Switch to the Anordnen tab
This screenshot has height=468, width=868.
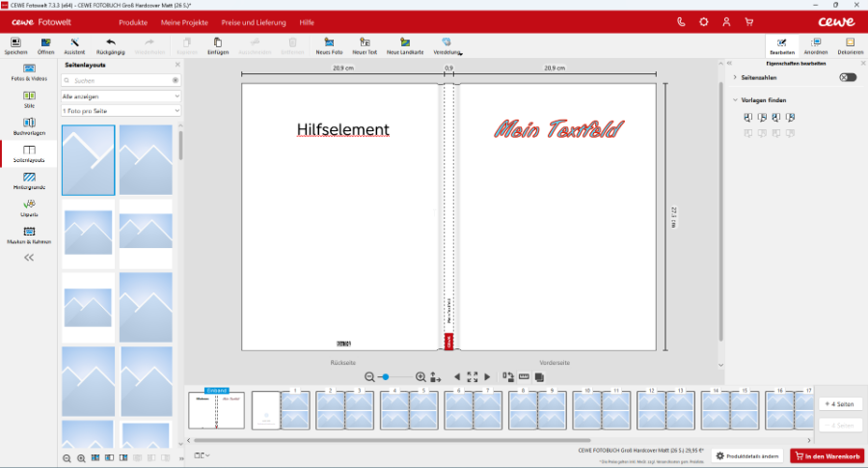click(816, 45)
